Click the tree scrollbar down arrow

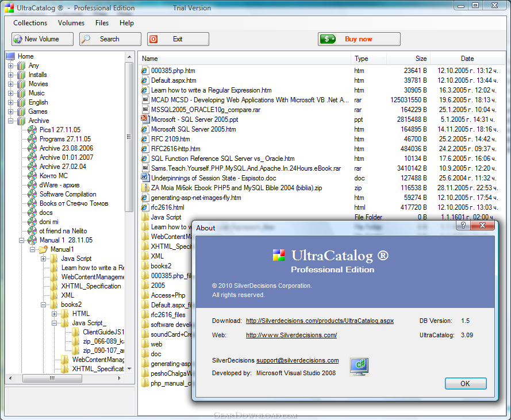[129, 369]
